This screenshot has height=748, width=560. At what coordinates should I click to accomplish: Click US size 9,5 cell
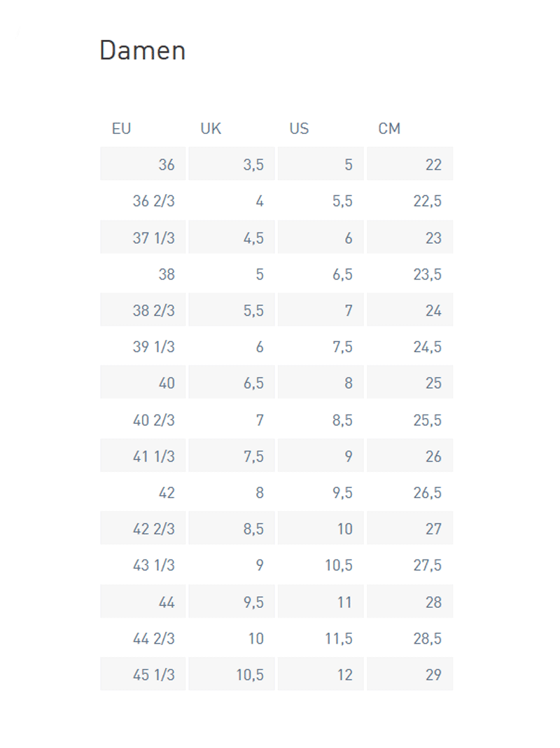click(x=321, y=492)
